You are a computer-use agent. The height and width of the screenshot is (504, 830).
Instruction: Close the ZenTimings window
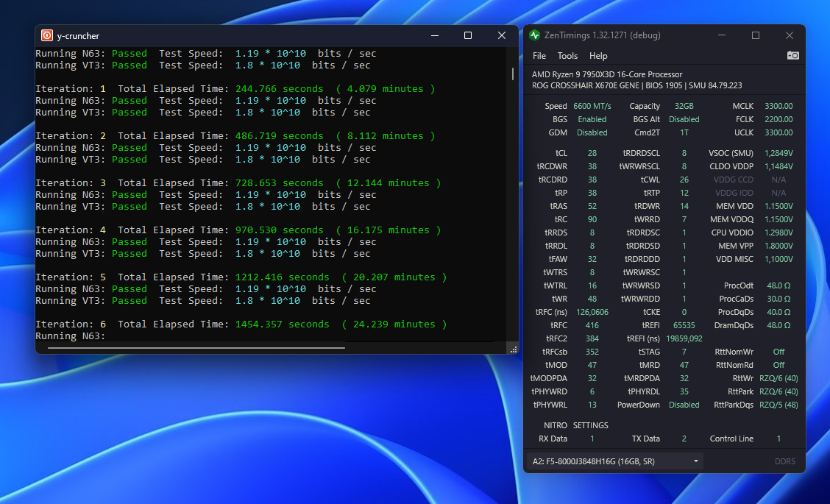click(x=790, y=35)
